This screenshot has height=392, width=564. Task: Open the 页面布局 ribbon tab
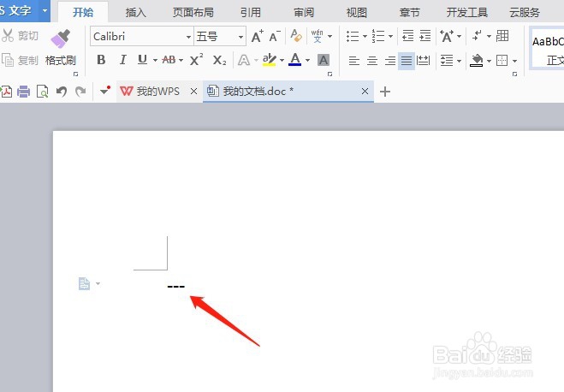coord(193,13)
